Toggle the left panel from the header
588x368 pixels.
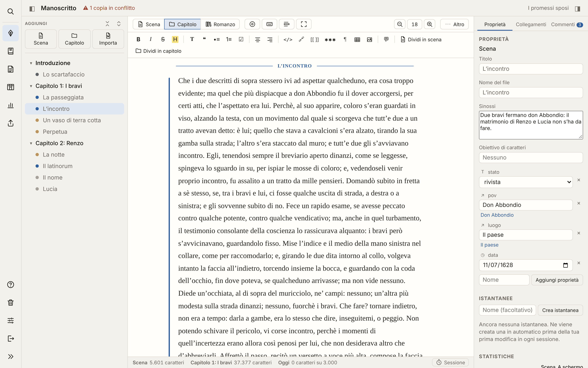[x=32, y=9]
